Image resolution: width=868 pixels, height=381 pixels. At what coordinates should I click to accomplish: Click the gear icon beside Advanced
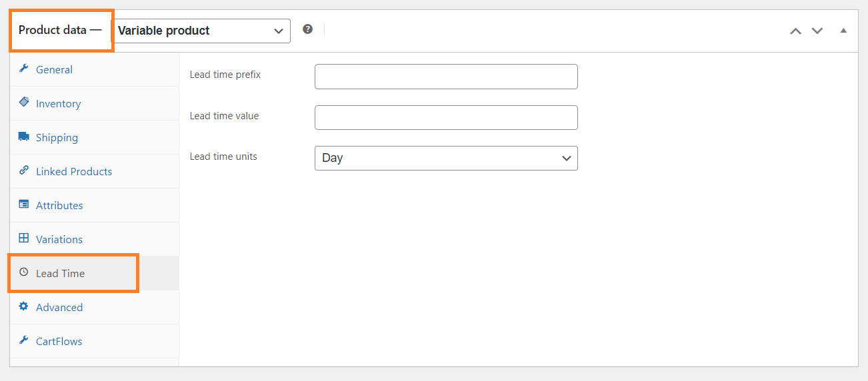click(24, 306)
